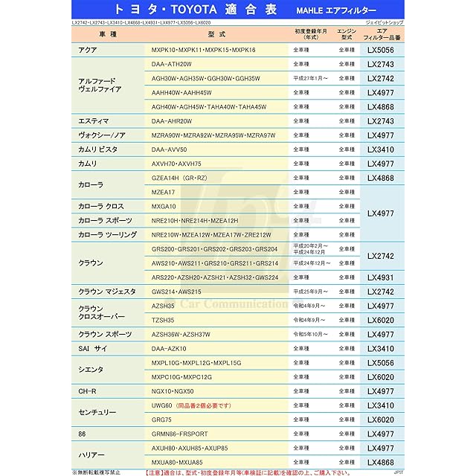Select the カムリ ビスタ vehicle name
Image resolution: width=476 pixels, height=476 pixels.
[97, 149]
